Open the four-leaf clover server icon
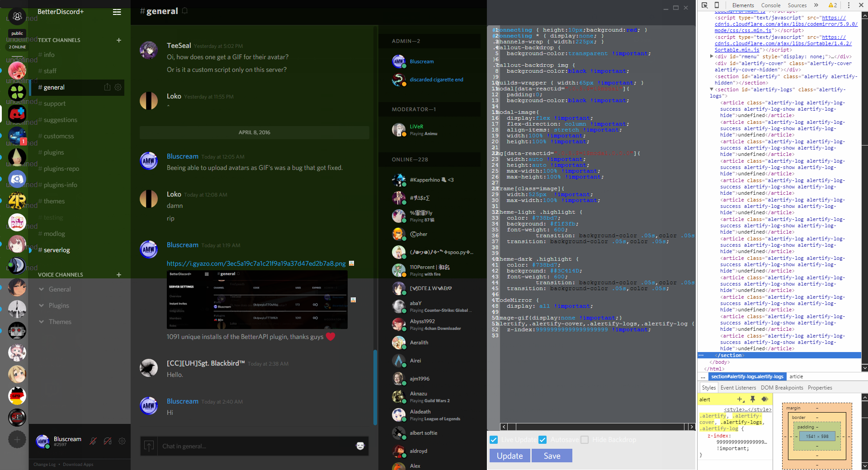The image size is (868, 470). [x=17, y=92]
